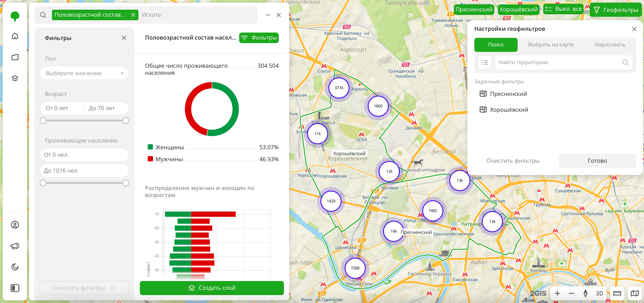The image size is (644, 303).
Task: Toggle dark mode with the moon icon
Action: pos(15,267)
